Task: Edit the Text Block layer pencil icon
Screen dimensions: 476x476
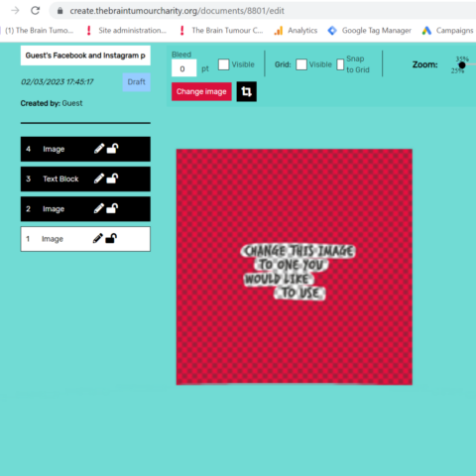Action: tap(99, 178)
